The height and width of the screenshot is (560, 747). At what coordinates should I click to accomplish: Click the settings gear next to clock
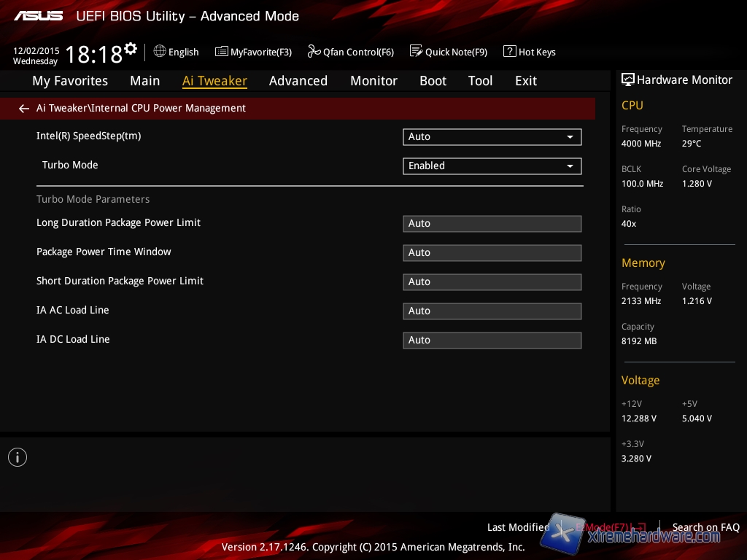(x=131, y=49)
